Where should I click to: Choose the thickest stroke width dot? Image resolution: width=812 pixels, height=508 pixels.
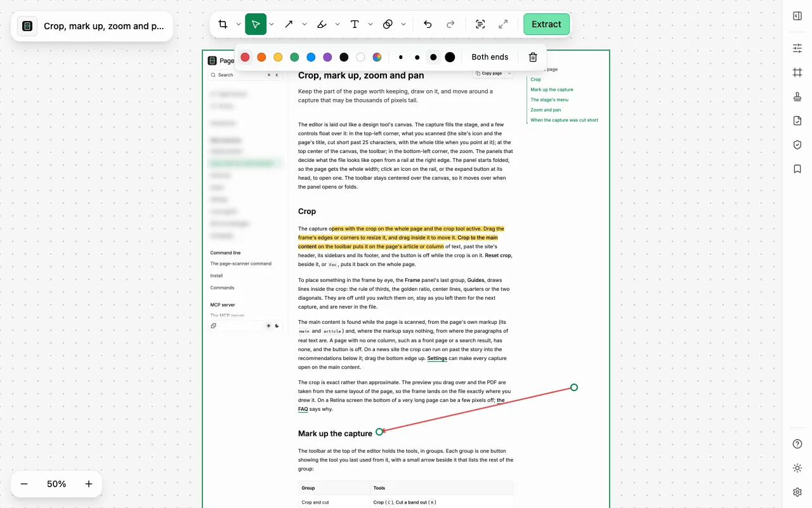(450, 57)
